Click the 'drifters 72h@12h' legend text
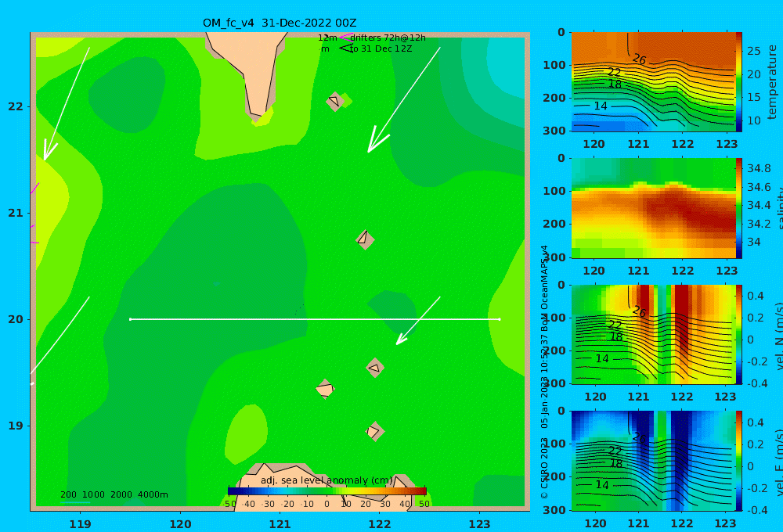Image resolution: width=783 pixels, height=532 pixels. 388,38
